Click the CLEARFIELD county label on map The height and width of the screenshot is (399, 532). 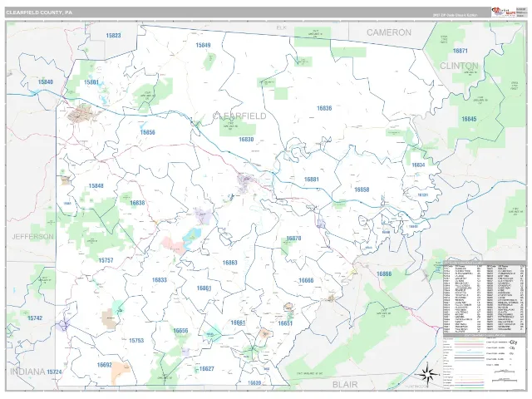[239, 116]
